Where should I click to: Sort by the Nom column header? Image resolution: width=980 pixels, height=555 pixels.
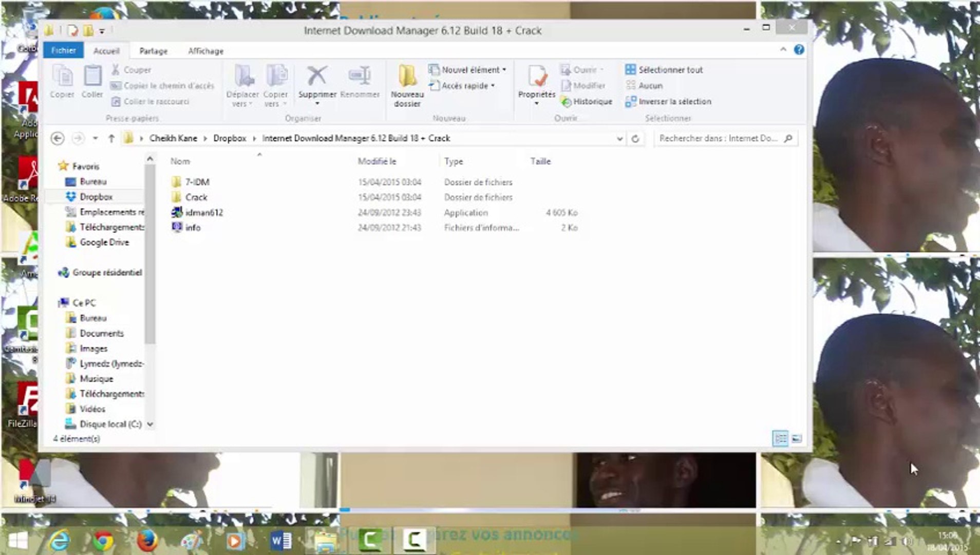click(180, 161)
